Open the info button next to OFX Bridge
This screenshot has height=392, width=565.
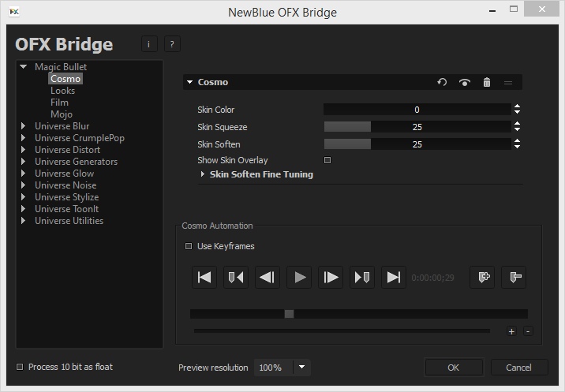point(149,44)
